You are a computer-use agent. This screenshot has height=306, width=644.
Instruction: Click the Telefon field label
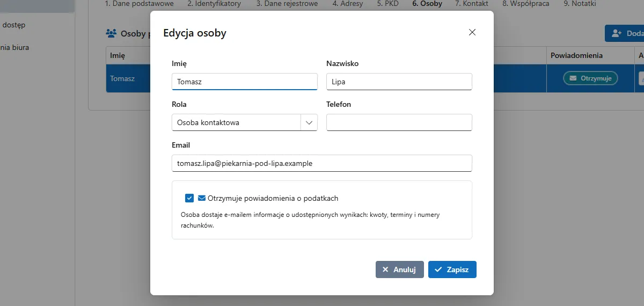pos(339,104)
